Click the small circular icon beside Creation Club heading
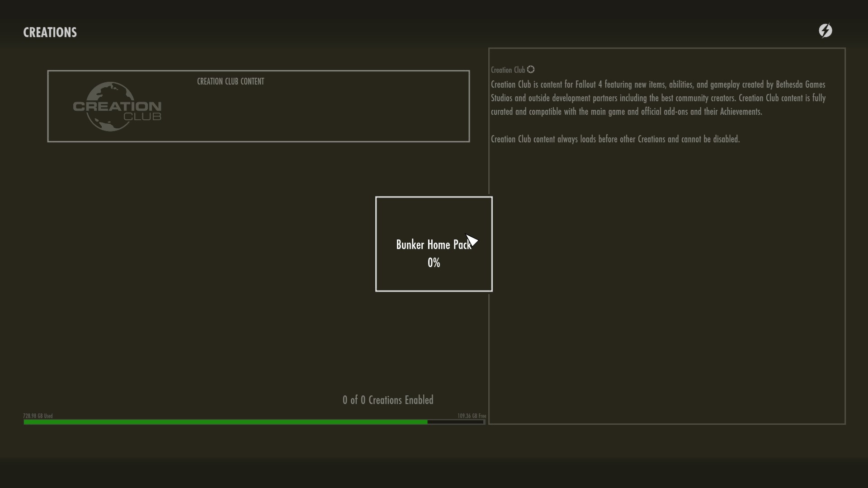The height and width of the screenshot is (488, 868). pos(531,70)
